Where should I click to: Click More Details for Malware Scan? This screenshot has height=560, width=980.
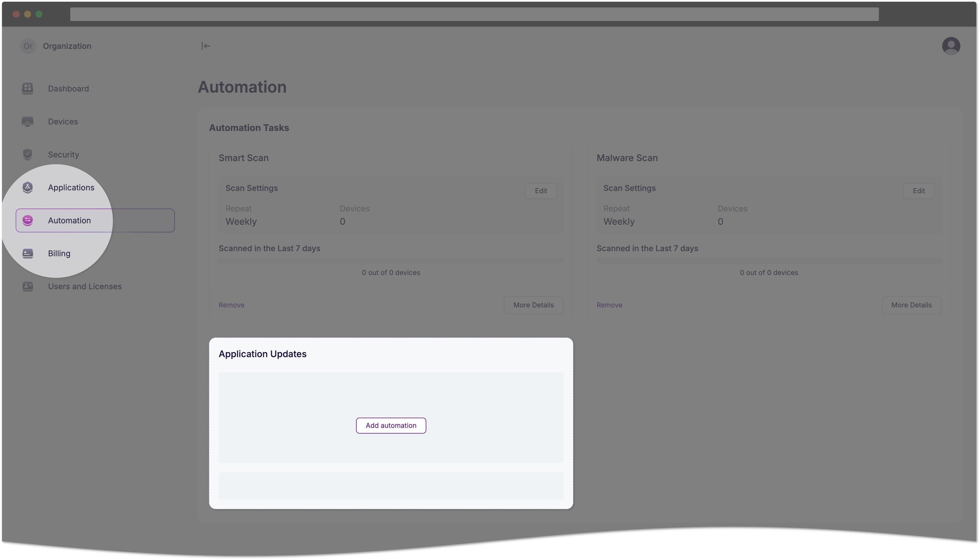911,305
